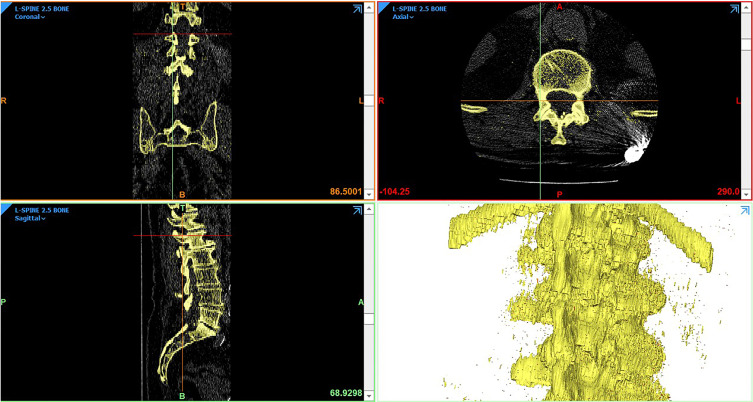The image size is (753, 402).
Task: Click Sagittal slice position value 68.9298
Action: coord(346,393)
